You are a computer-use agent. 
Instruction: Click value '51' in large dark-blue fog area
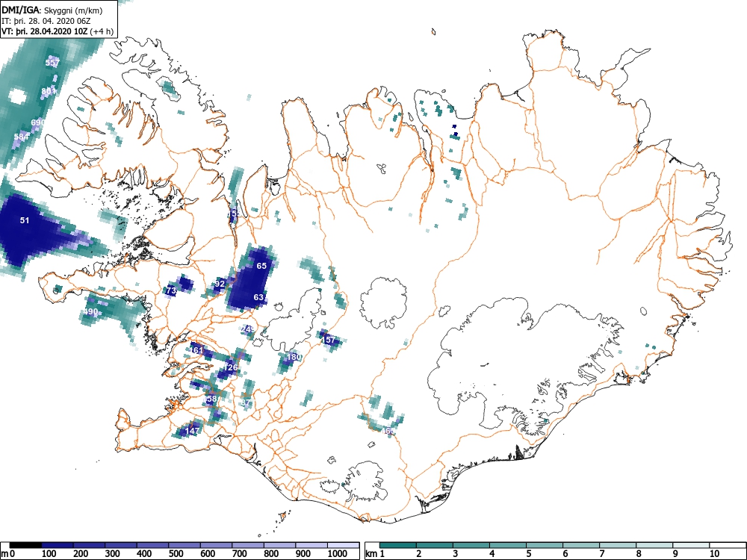click(x=25, y=220)
